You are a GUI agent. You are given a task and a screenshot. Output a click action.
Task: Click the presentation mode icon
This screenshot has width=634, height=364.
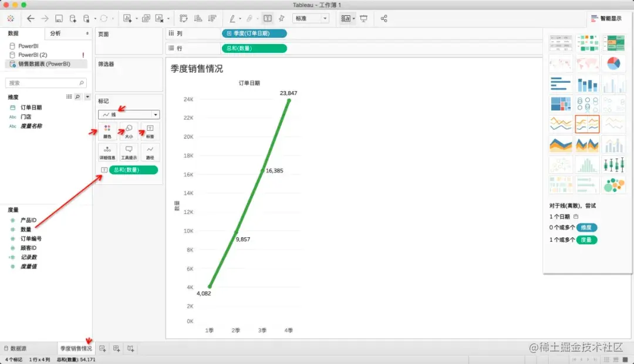click(363, 19)
